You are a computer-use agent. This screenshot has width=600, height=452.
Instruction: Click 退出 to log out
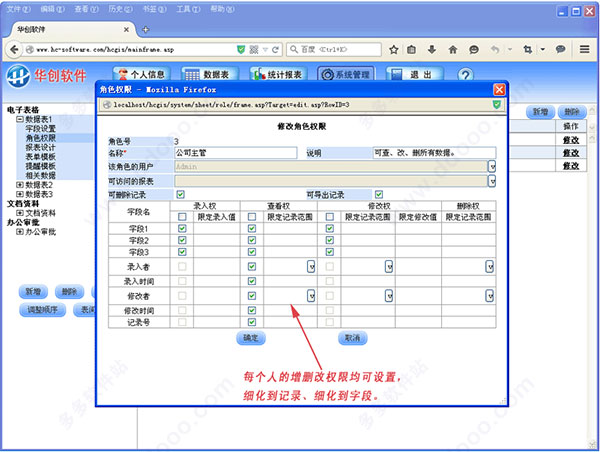pyautogui.click(x=414, y=74)
